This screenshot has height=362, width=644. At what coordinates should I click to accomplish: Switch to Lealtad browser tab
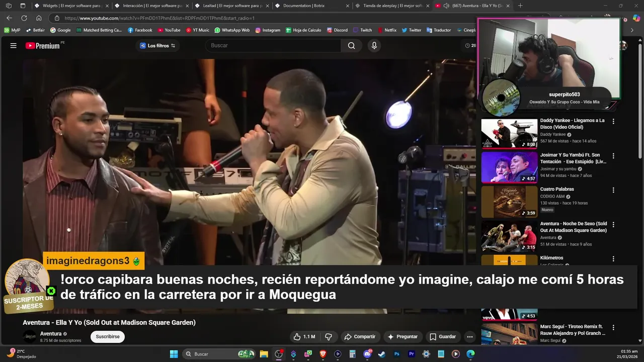230,6
